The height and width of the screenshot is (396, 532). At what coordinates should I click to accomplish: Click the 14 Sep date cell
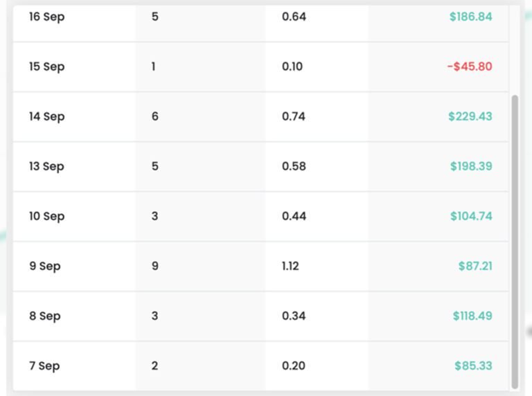coord(46,116)
